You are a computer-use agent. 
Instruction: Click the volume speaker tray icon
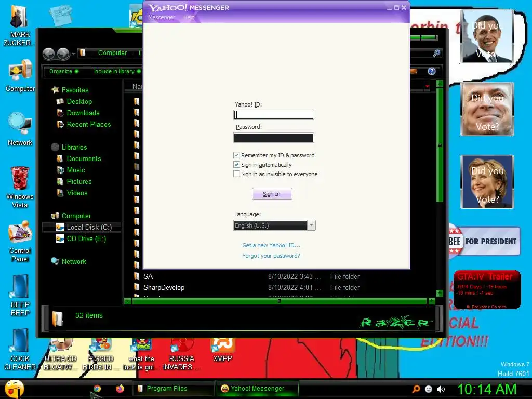pos(441,389)
